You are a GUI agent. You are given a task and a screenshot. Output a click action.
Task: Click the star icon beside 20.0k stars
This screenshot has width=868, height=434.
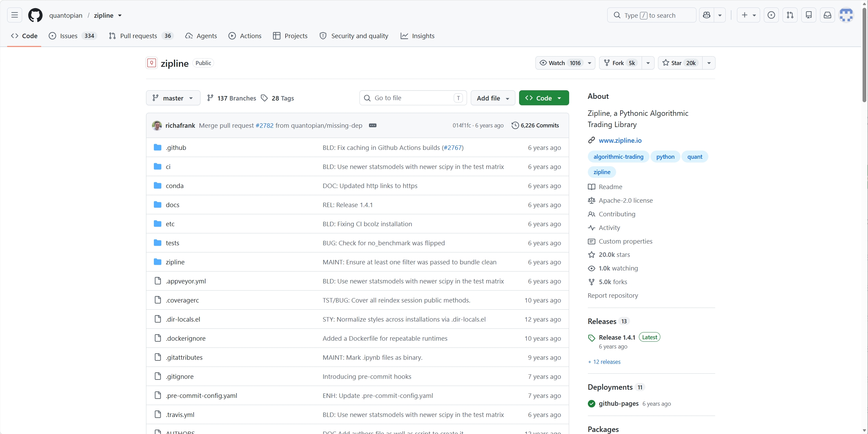[591, 254]
